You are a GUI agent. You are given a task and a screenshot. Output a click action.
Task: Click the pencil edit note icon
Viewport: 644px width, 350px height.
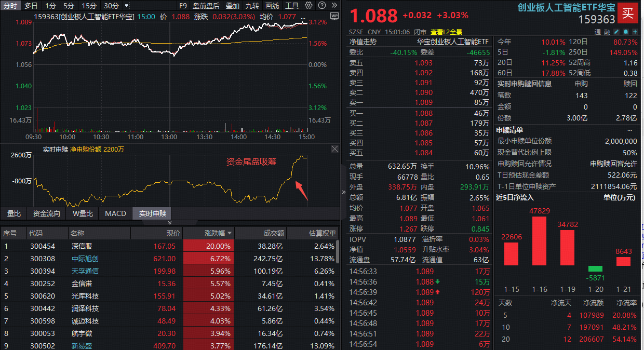point(616,32)
